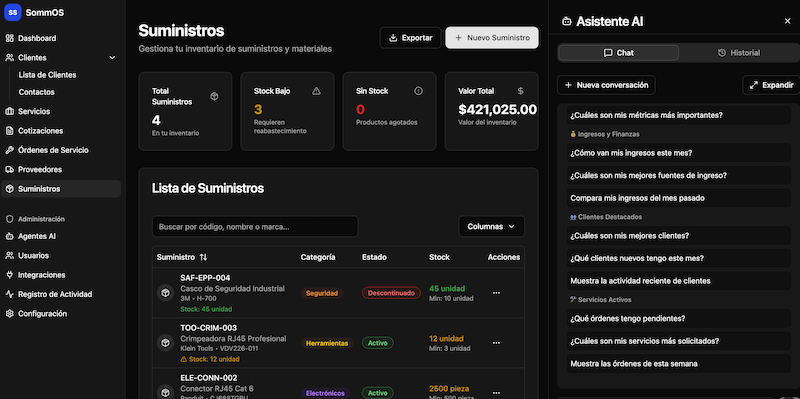
Task: Click the Proveedores truck icon
Action: [9, 169]
